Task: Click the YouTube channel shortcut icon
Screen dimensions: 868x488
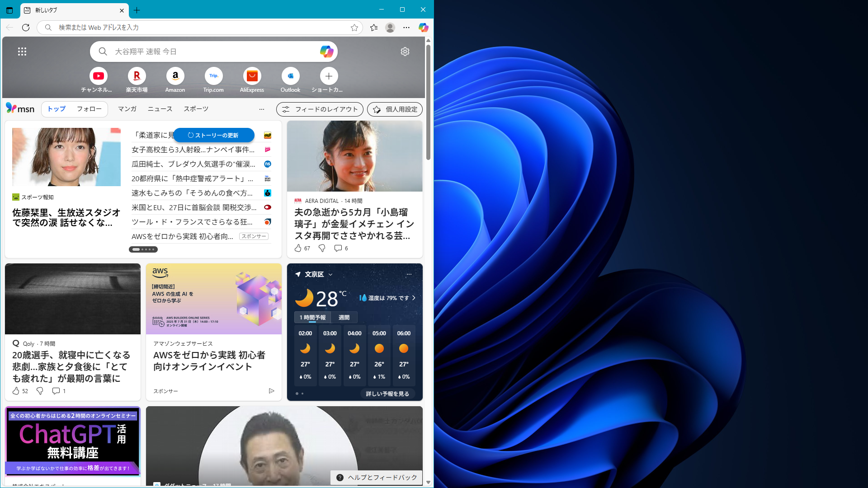Action: click(x=98, y=76)
